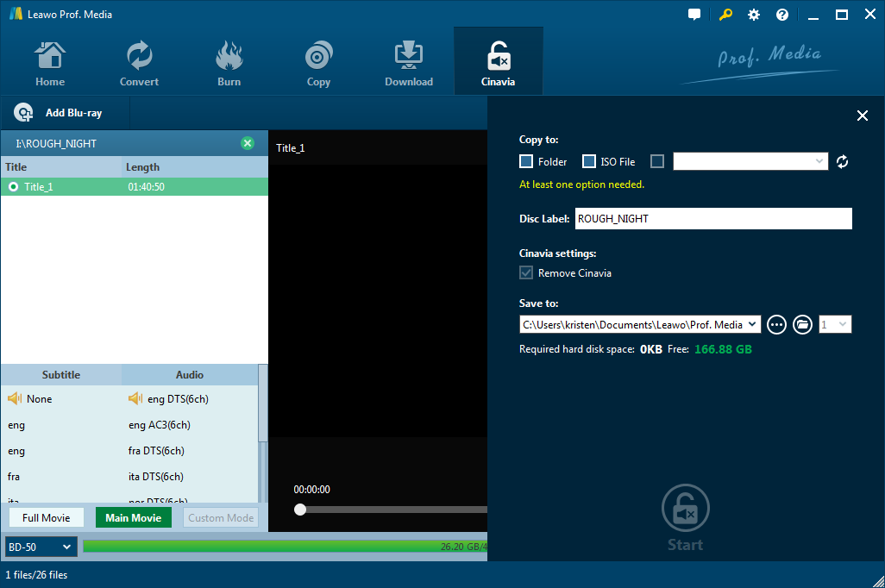
Task: Expand the BD-50 disc type dropdown
Action: pyautogui.click(x=41, y=547)
